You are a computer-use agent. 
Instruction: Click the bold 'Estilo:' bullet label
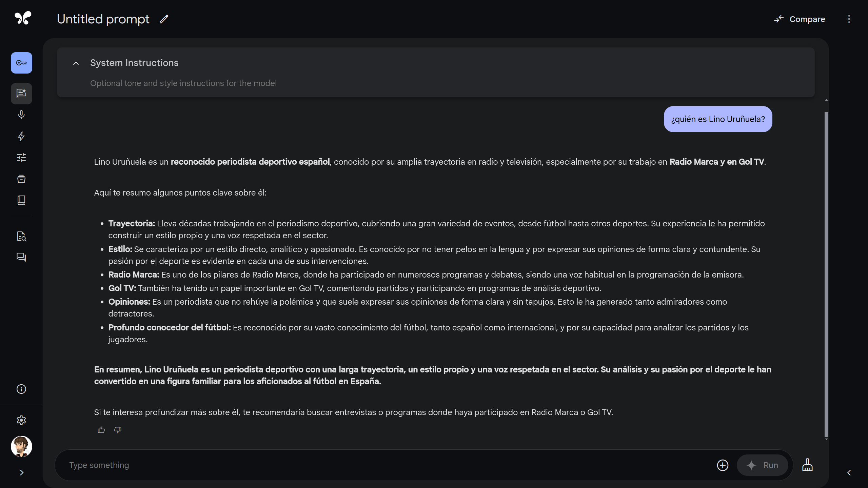[120, 249]
